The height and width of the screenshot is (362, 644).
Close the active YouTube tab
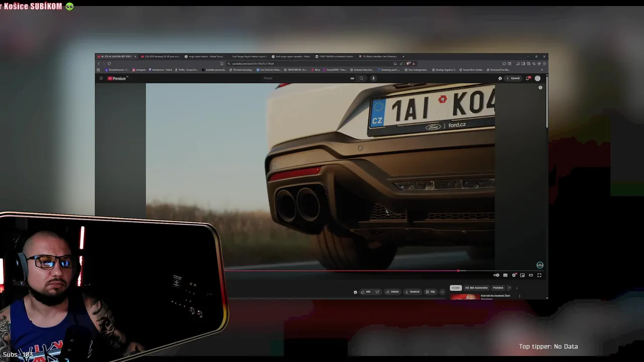pyautogui.click(x=135, y=56)
